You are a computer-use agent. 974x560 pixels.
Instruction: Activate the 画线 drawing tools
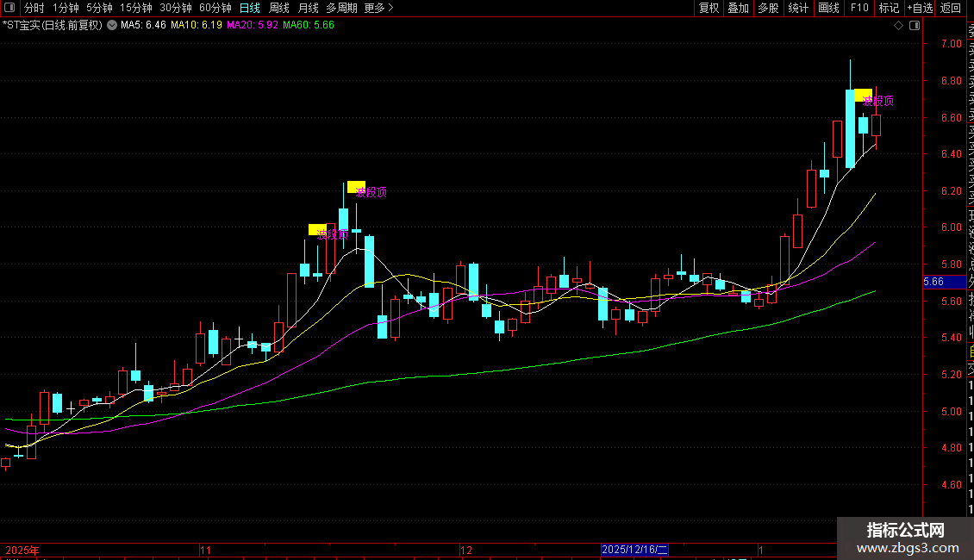coord(828,8)
